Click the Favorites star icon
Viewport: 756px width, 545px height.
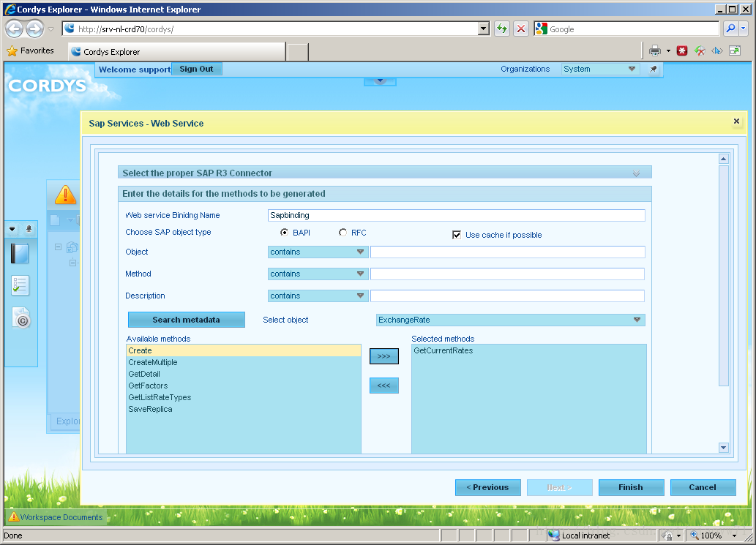pos(12,50)
